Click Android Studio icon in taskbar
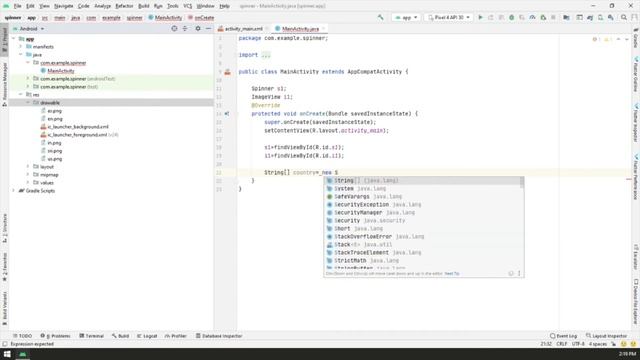This screenshot has width=640, height=360. point(23,354)
